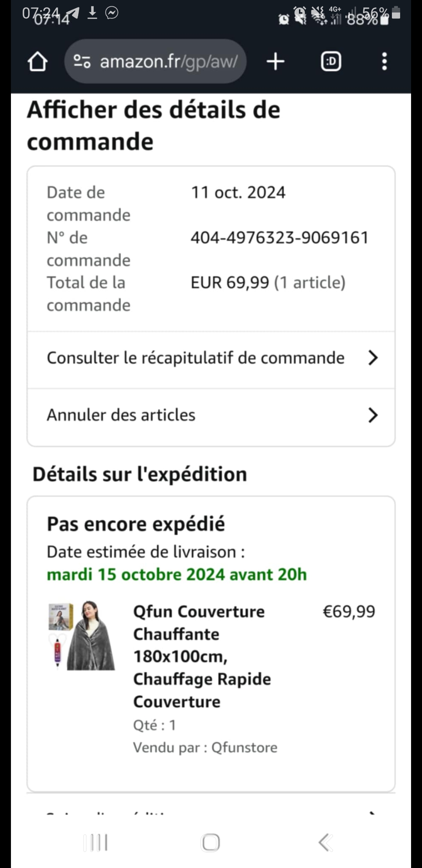422x868 pixels.
Task: Tap the heated blanket product thumbnail
Action: pyautogui.click(x=82, y=636)
